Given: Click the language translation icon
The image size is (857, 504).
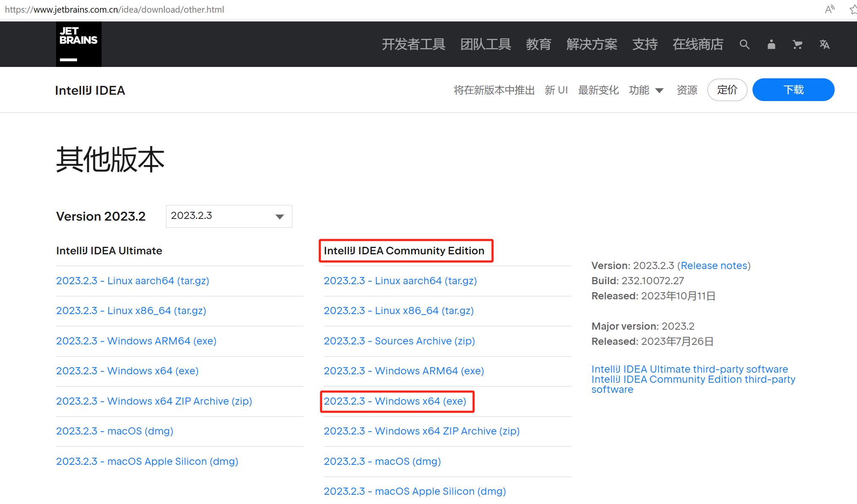Looking at the screenshot, I should coord(825,44).
